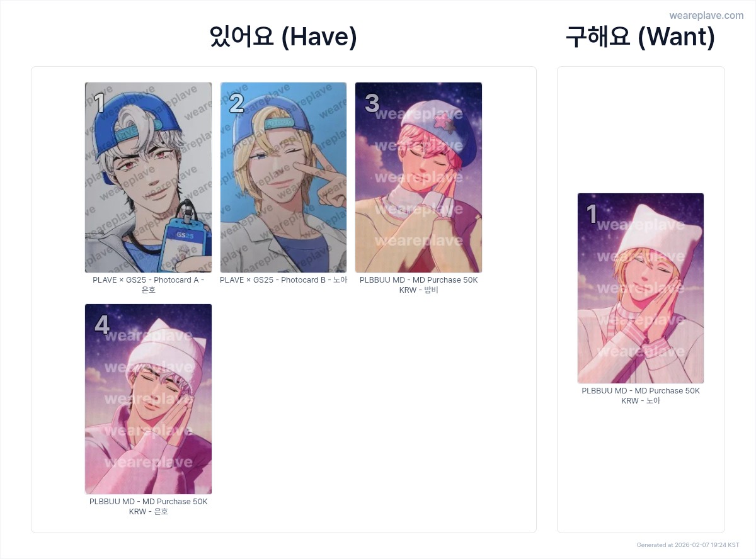
Task: Click the star on 밤비's beret
Action: (x=450, y=119)
